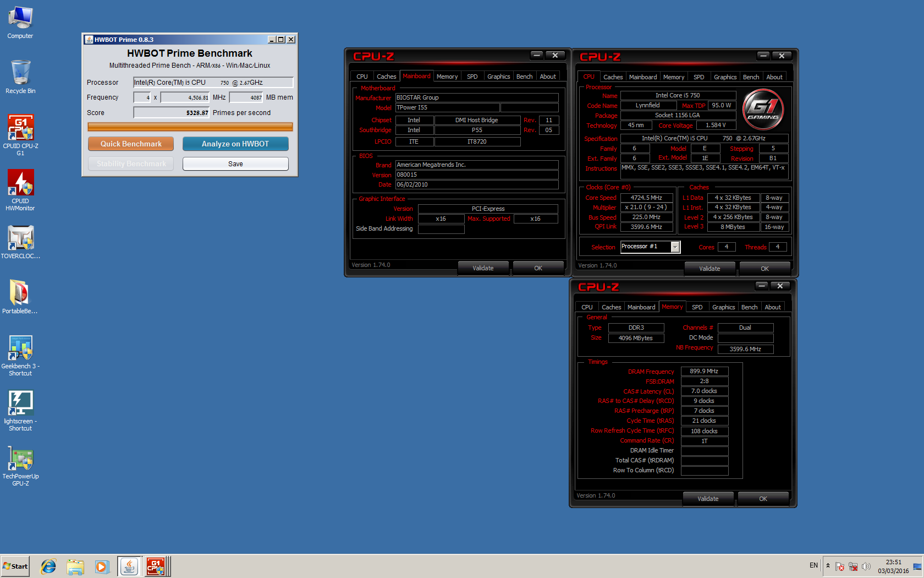The height and width of the screenshot is (578, 924).
Task: Open Windows Media Player taskbar icon
Action: click(x=102, y=566)
